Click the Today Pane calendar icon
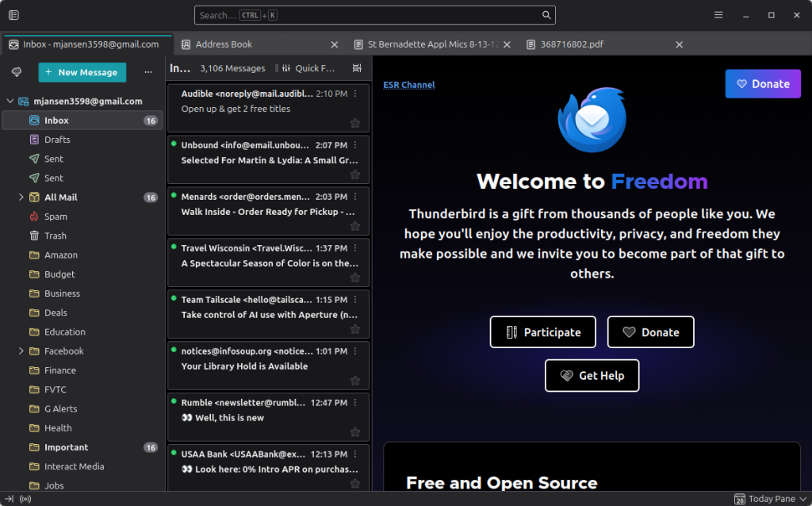This screenshot has width=812, height=506. 740,499
